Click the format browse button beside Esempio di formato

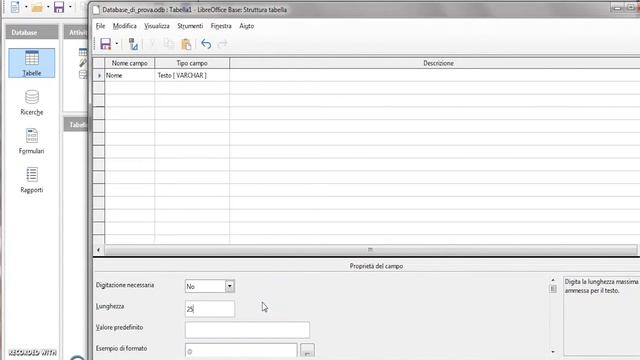pyautogui.click(x=307, y=351)
